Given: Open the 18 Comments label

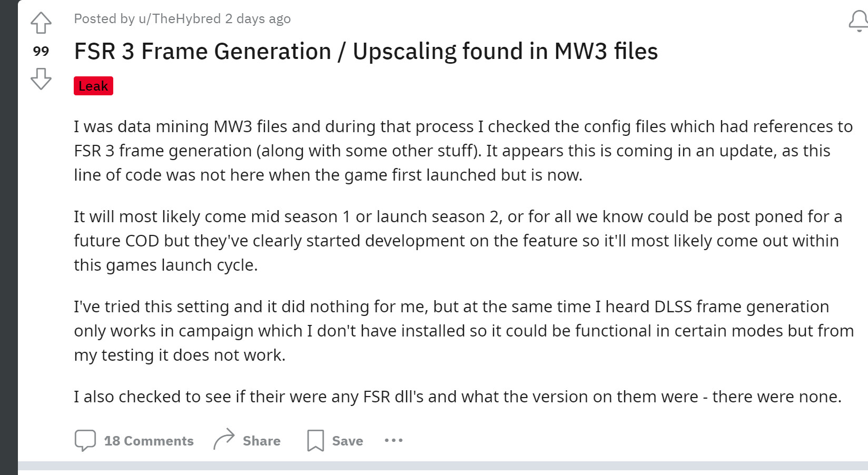Looking at the screenshot, I should [x=149, y=441].
